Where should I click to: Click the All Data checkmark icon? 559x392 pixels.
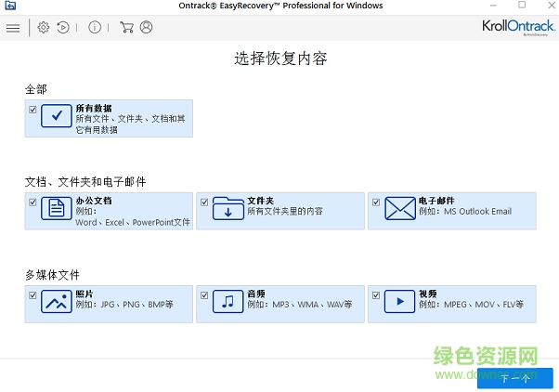coord(57,116)
